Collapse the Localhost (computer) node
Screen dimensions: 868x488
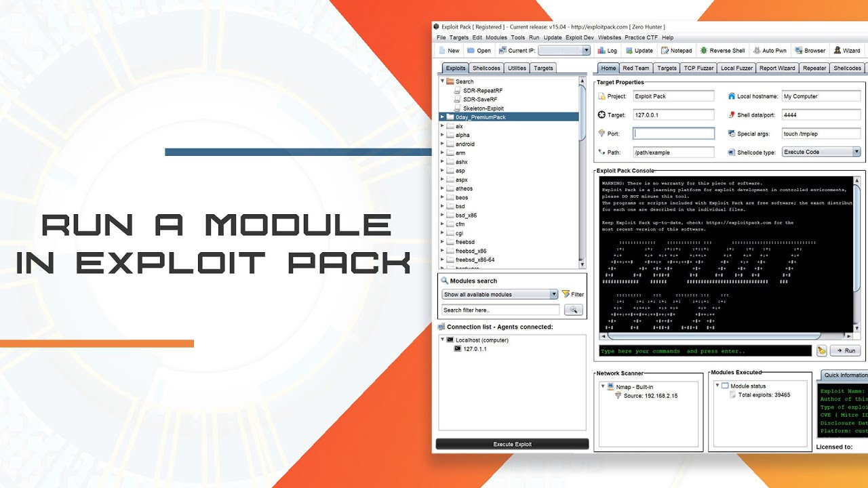pyautogui.click(x=442, y=340)
